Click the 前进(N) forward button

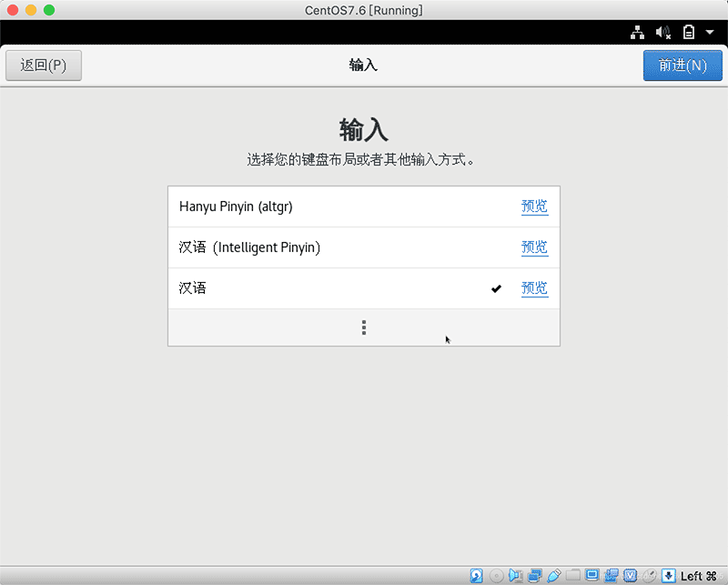click(x=682, y=66)
